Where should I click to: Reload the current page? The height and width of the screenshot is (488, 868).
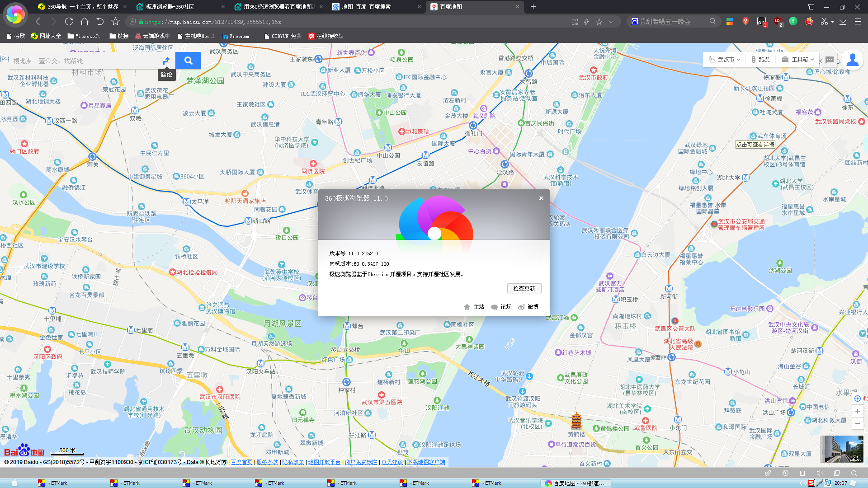(69, 22)
